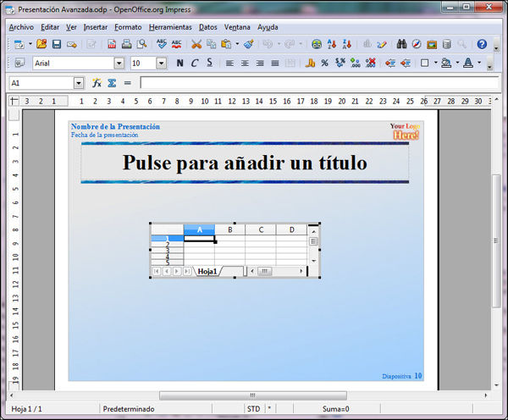This screenshot has height=420, width=508.
Task: Apply percent number format icon
Action: click(324, 63)
